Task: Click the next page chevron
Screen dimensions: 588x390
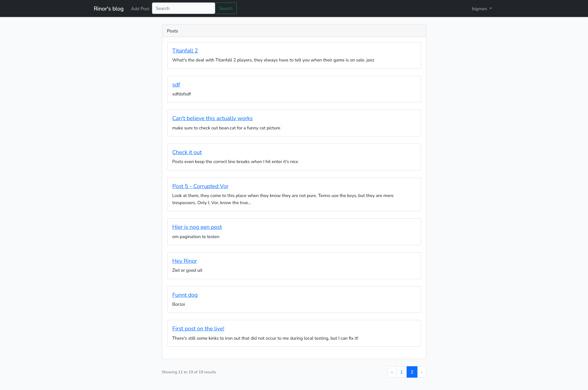Action: 421,372
